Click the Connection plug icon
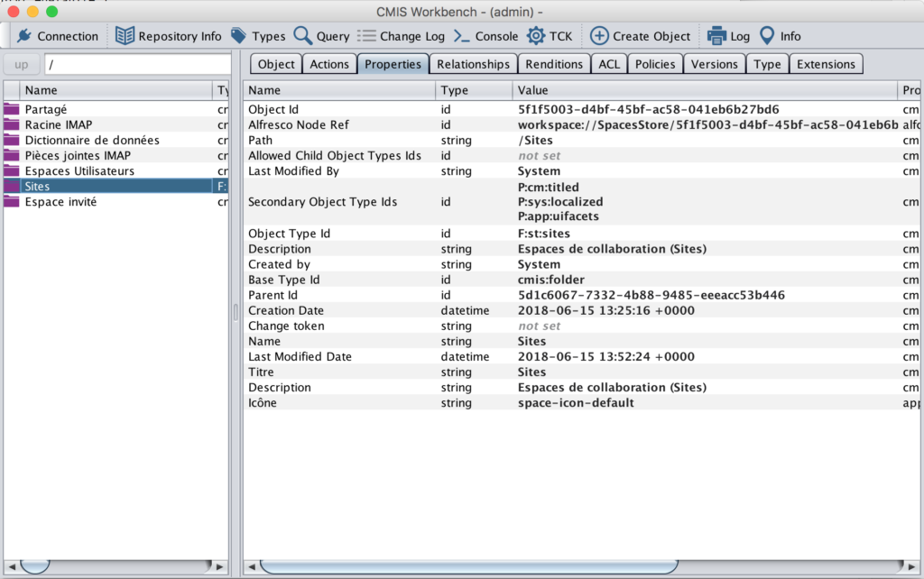This screenshot has width=924, height=579. pos(24,36)
